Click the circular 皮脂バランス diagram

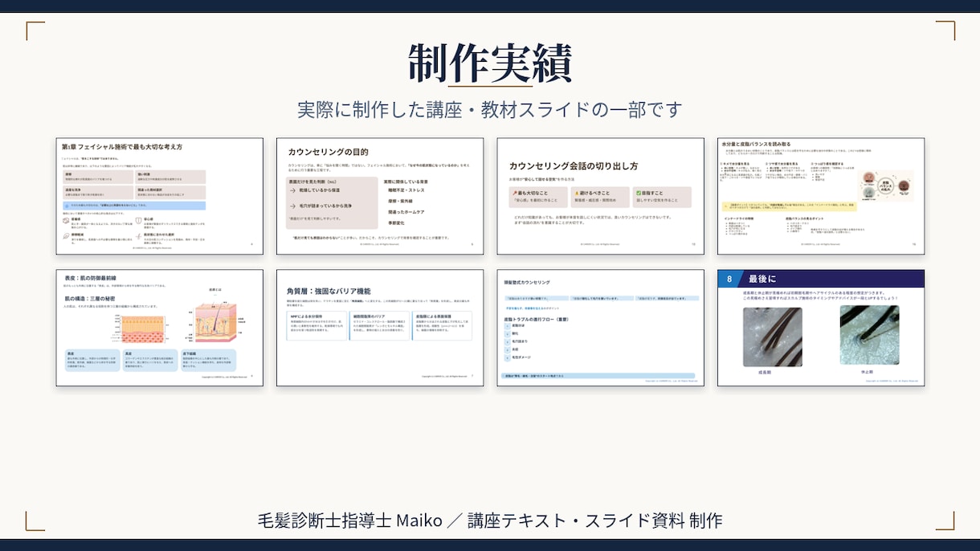point(886,186)
